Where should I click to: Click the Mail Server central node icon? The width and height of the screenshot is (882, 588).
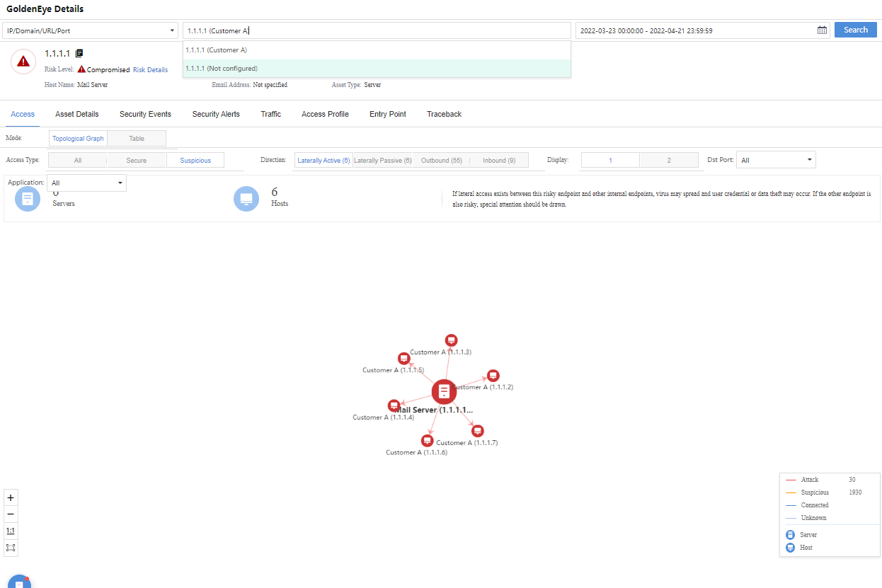(x=444, y=391)
